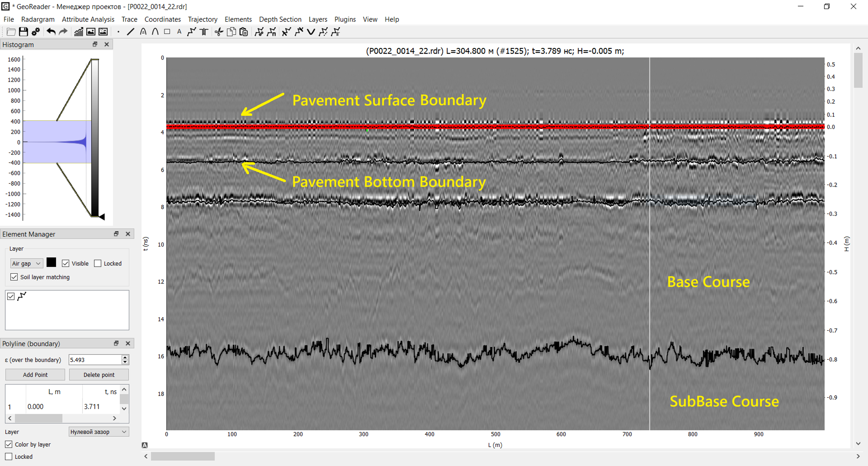This screenshot has width=868, height=466.
Task: Expand the Нулевой зазор layer dropdown
Action: coord(99,432)
